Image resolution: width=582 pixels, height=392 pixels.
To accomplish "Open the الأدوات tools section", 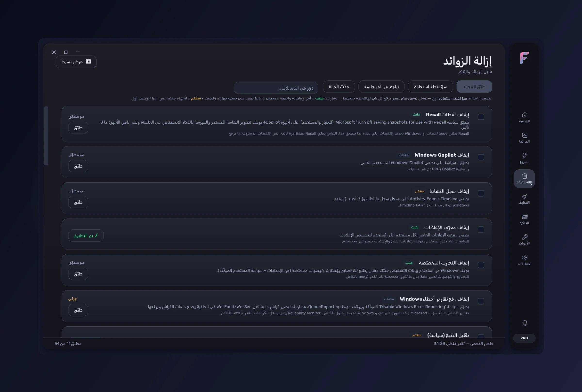I will [x=524, y=240].
